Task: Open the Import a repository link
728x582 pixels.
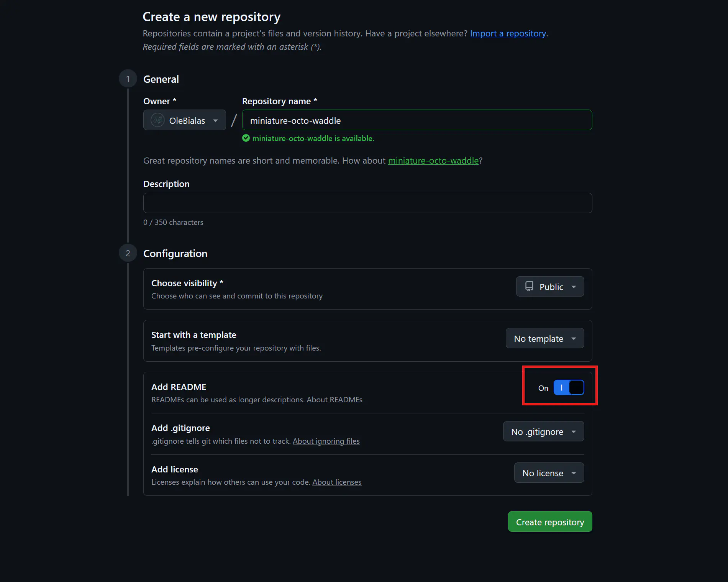Action: tap(508, 33)
